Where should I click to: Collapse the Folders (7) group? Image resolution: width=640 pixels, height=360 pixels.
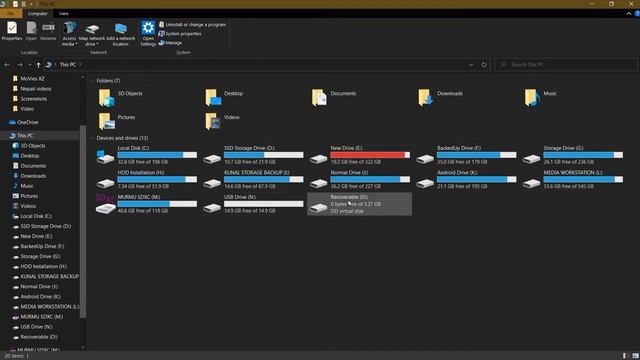click(93, 81)
